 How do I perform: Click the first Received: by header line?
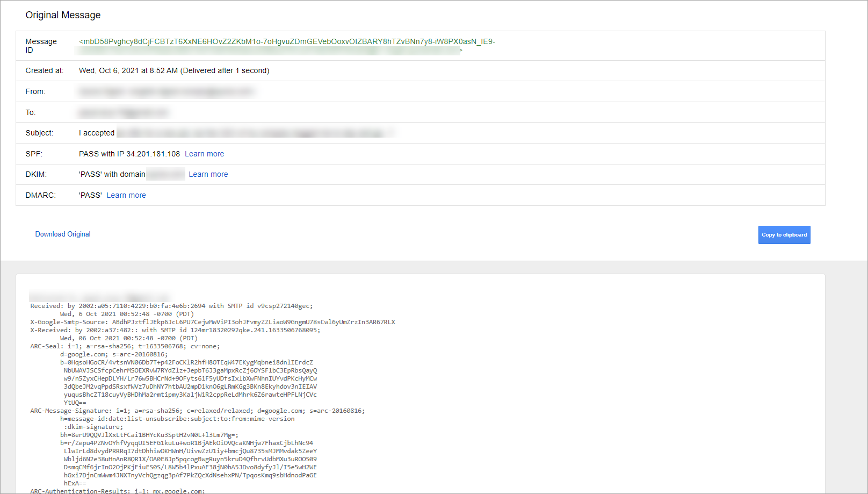(x=171, y=306)
